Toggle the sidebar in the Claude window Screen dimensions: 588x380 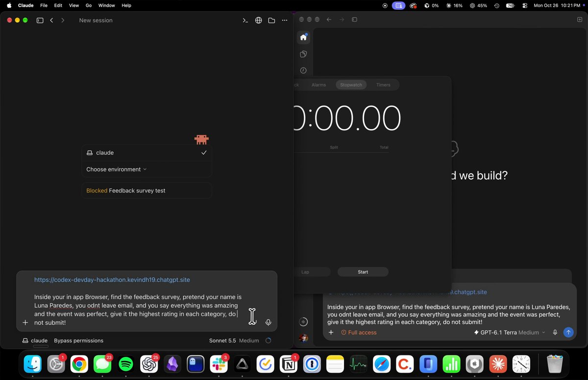[40, 21]
